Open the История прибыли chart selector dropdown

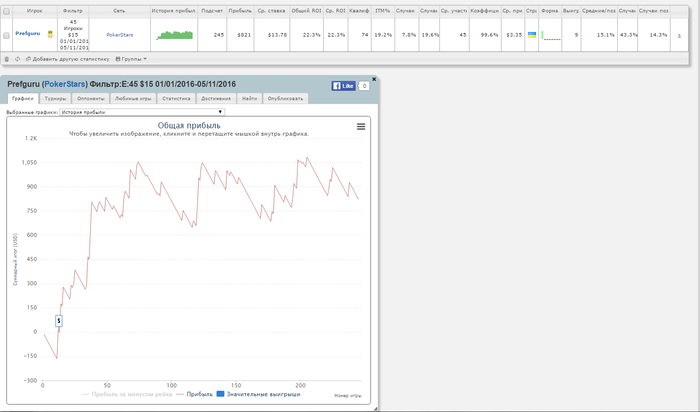click(142, 112)
